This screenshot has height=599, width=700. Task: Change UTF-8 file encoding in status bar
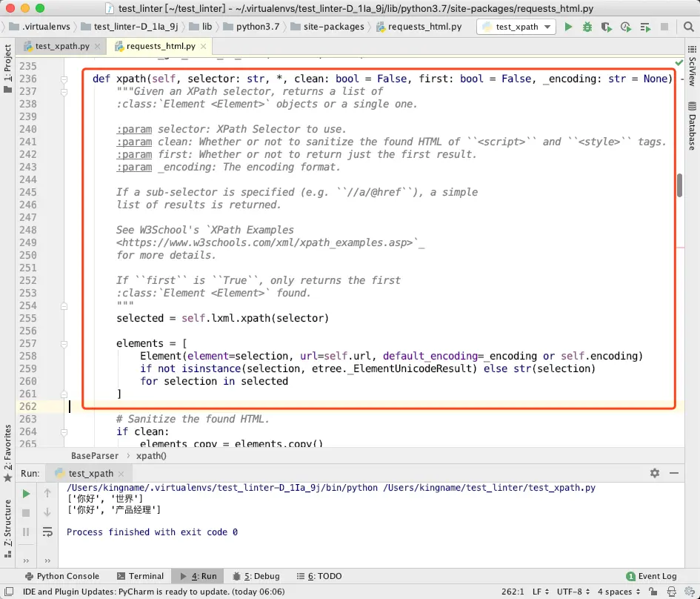pos(573,592)
